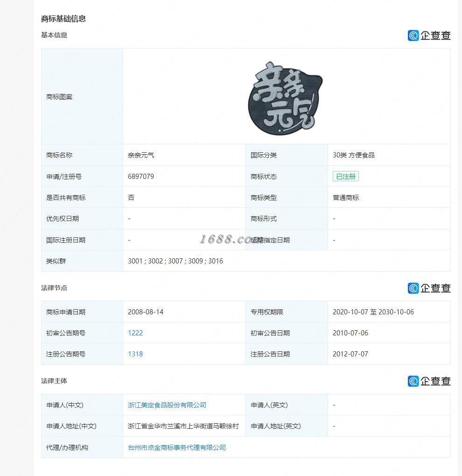Viewport: 462px width, 476px height.
Task: Click the 企查查 logo beside 基本信息
Action: pos(429,36)
